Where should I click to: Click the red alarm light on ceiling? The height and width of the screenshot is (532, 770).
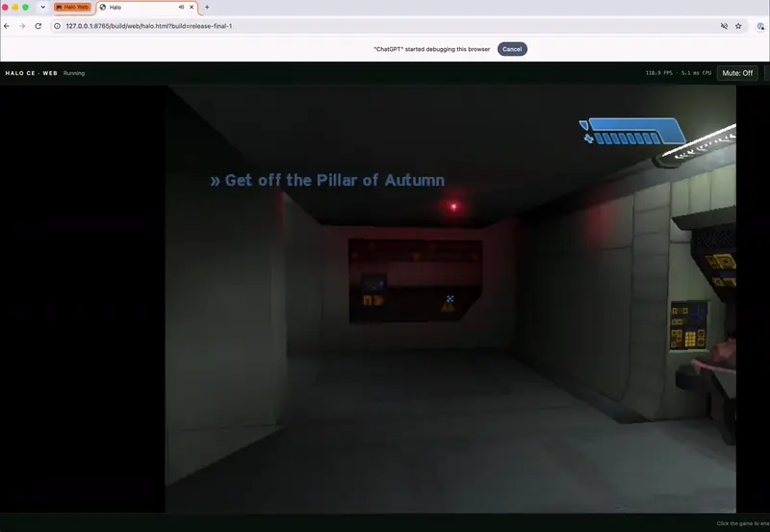pos(453,207)
